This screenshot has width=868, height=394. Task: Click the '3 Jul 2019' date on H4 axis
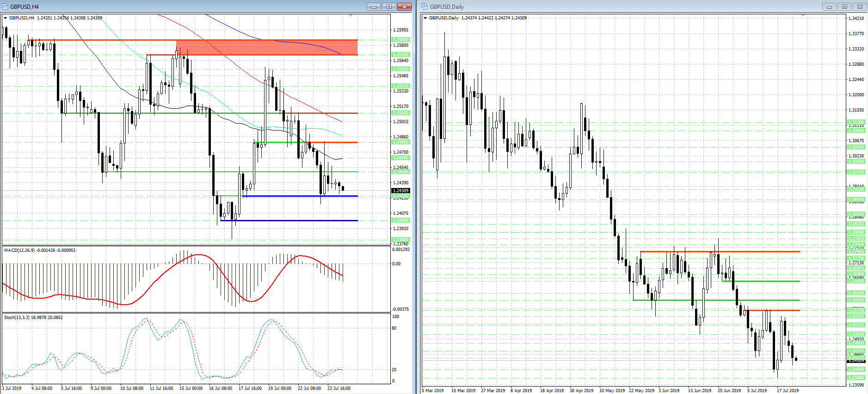pos(12,388)
